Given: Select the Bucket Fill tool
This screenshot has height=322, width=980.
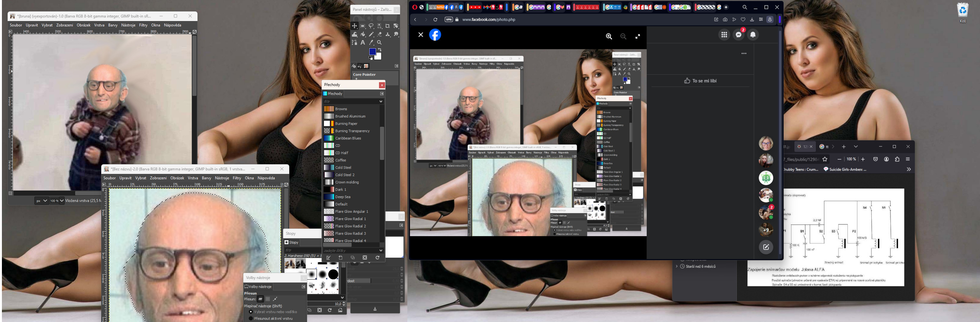Looking at the screenshot, I should click(x=363, y=34).
